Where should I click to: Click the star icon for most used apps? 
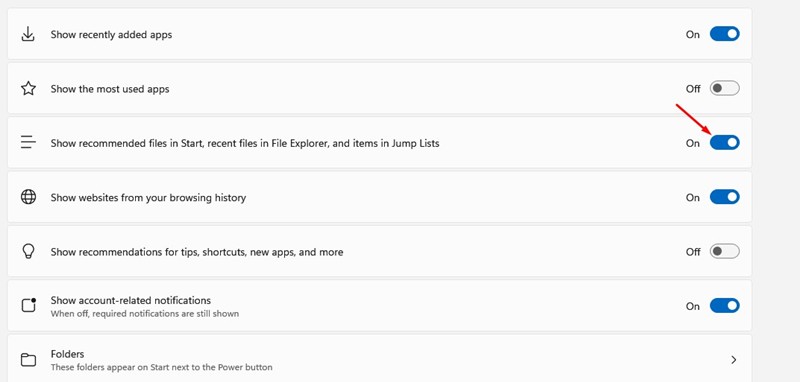pos(28,89)
